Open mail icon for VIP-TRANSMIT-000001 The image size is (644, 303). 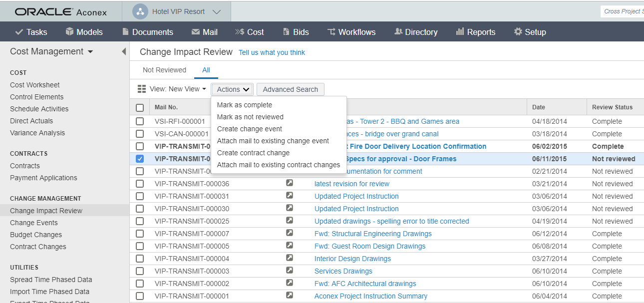click(290, 295)
